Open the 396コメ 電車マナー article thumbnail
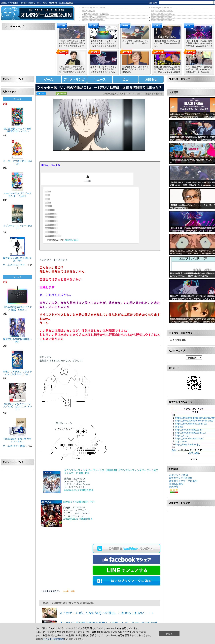The width and height of the screenshot is (215, 644). pos(199,58)
